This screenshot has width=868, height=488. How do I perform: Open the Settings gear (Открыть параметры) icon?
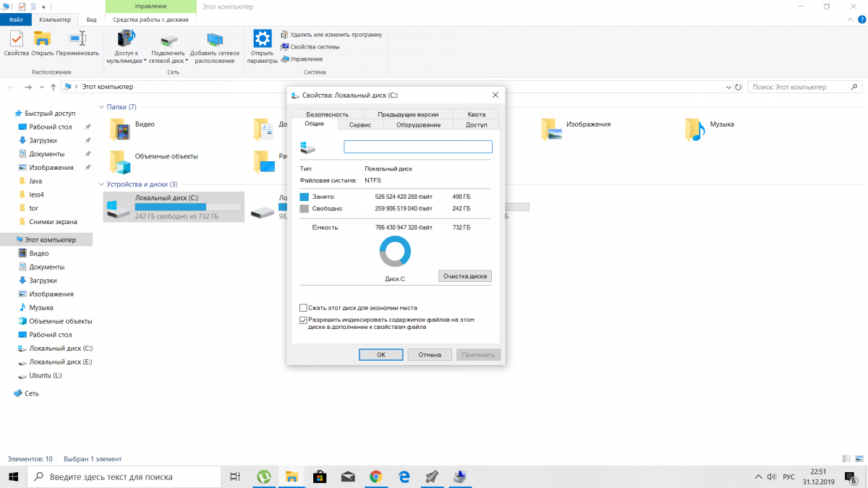pyautogui.click(x=262, y=46)
